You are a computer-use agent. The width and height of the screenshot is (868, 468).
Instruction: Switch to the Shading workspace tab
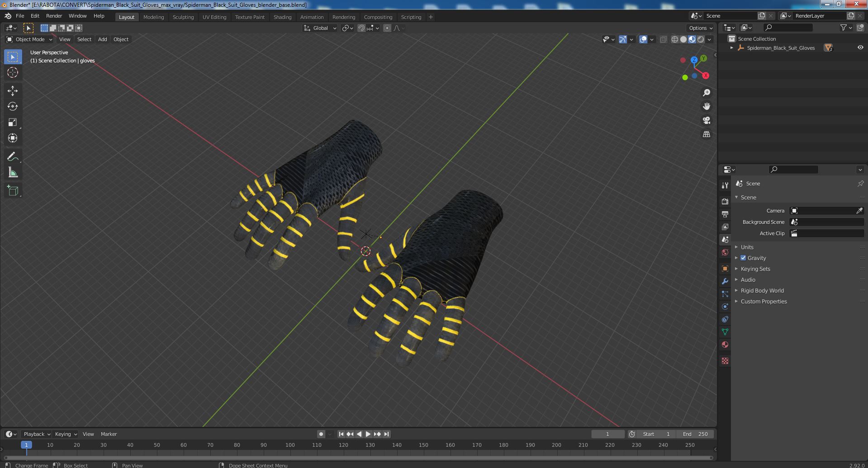[x=282, y=17]
